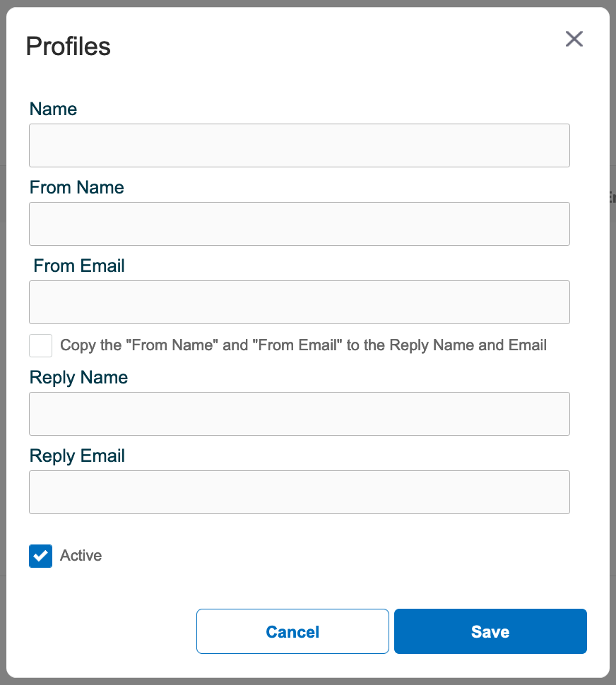Activate the Reply Email text box

click(x=300, y=492)
